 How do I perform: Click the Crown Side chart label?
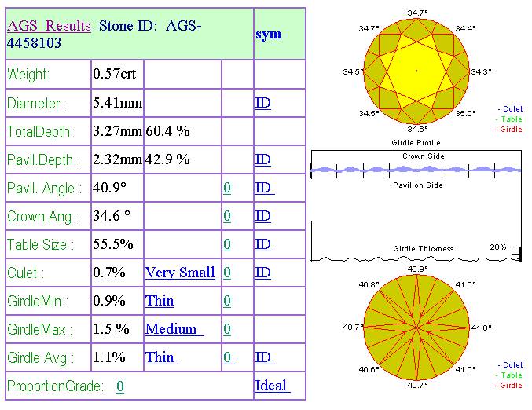click(423, 156)
